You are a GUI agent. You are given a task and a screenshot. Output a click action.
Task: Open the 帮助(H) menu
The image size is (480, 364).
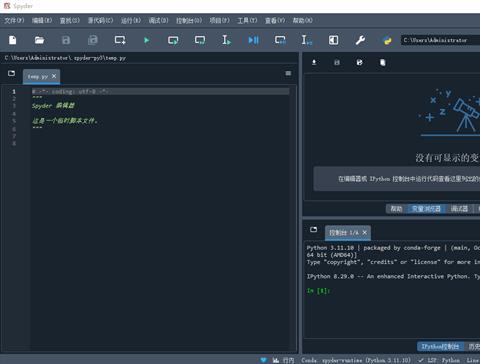pos(303,20)
